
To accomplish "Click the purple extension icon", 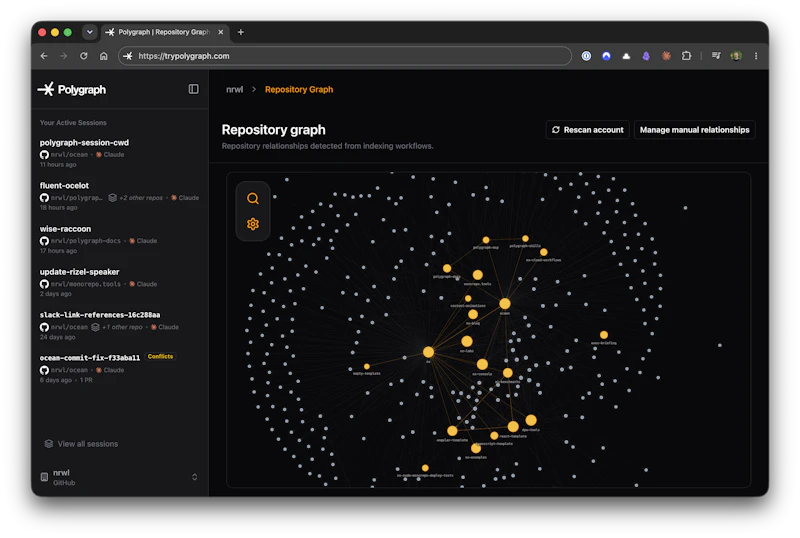I will pyautogui.click(x=646, y=56).
